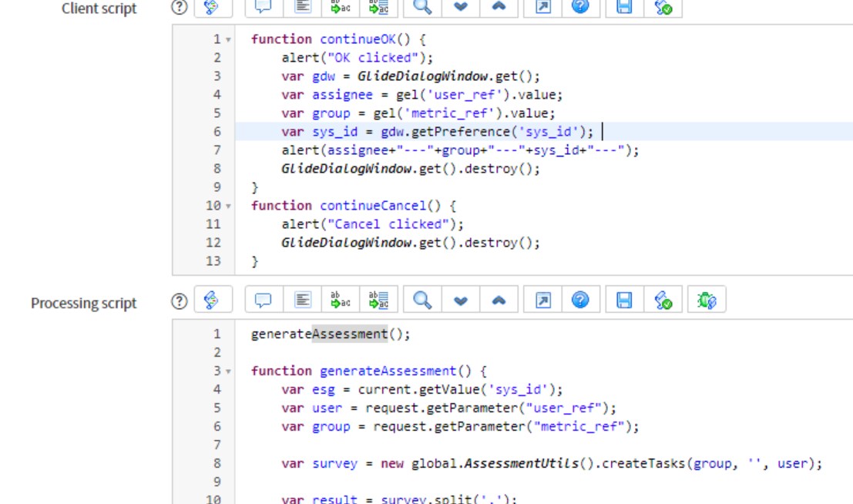
Task: Click line number 7 in Processing script gutter
Action: click(217, 445)
